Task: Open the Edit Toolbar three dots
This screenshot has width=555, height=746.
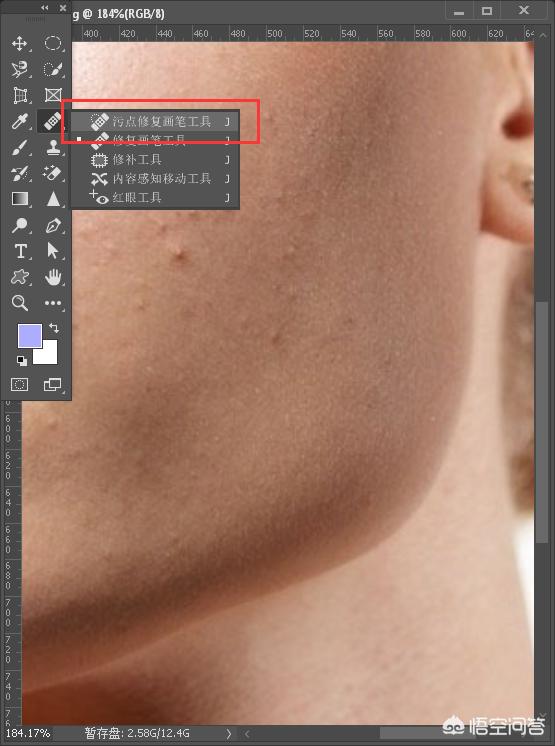Action: (53, 303)
